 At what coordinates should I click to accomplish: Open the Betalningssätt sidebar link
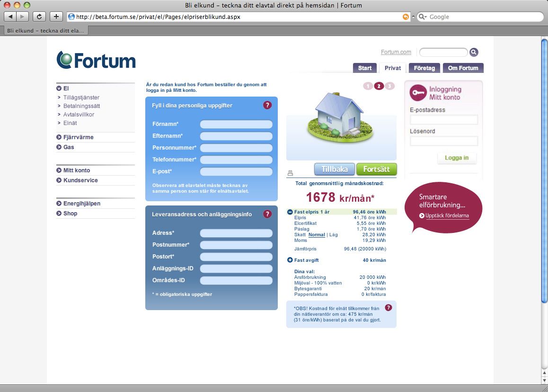(x=81, y=106)
